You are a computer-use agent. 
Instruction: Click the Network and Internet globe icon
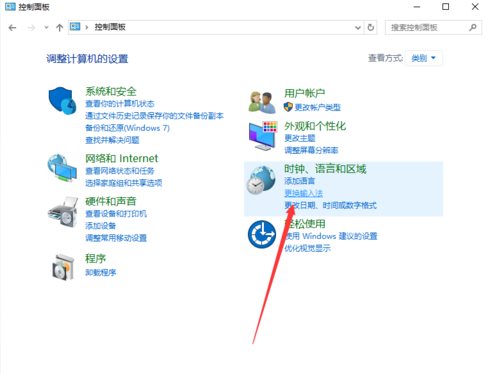pyautogui.click(x=62, y=168)
